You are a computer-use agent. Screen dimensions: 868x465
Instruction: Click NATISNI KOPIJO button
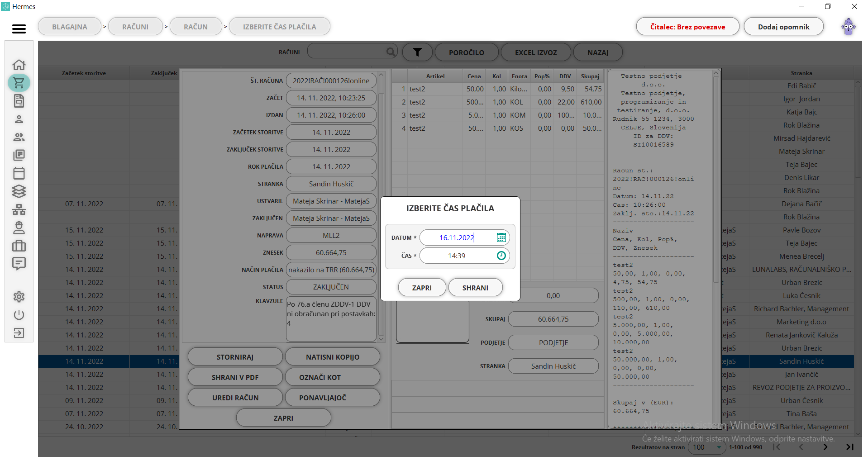click(333, 357)
